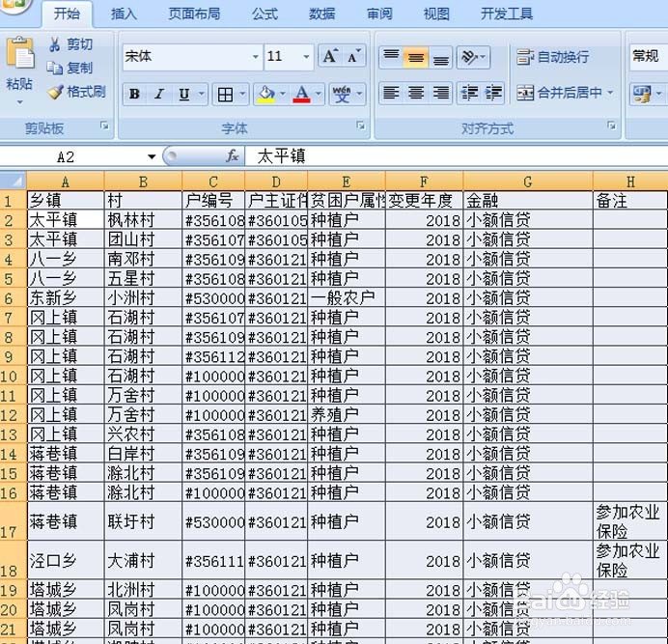Toggle Bold formatting
Viewport: 668px width, 644px height.
134,94
